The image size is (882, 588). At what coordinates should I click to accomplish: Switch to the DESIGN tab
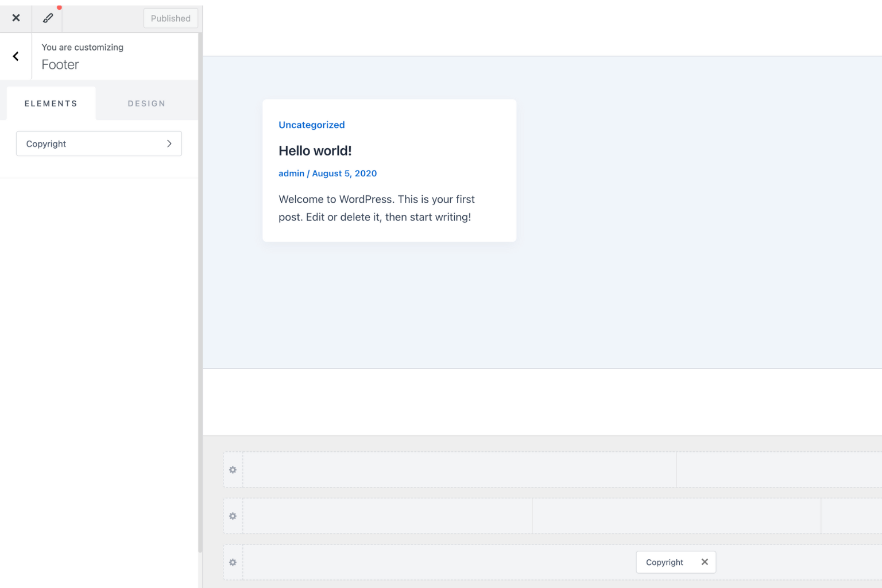146,103
